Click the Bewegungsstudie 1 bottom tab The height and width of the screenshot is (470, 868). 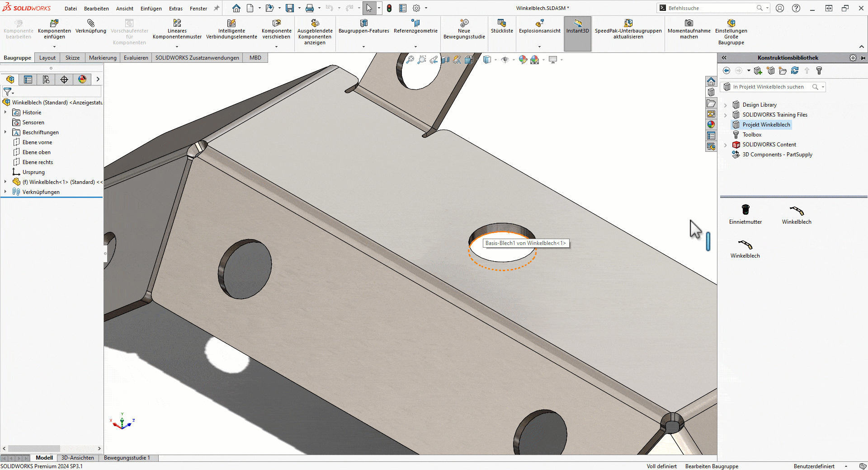click(127, 458)
